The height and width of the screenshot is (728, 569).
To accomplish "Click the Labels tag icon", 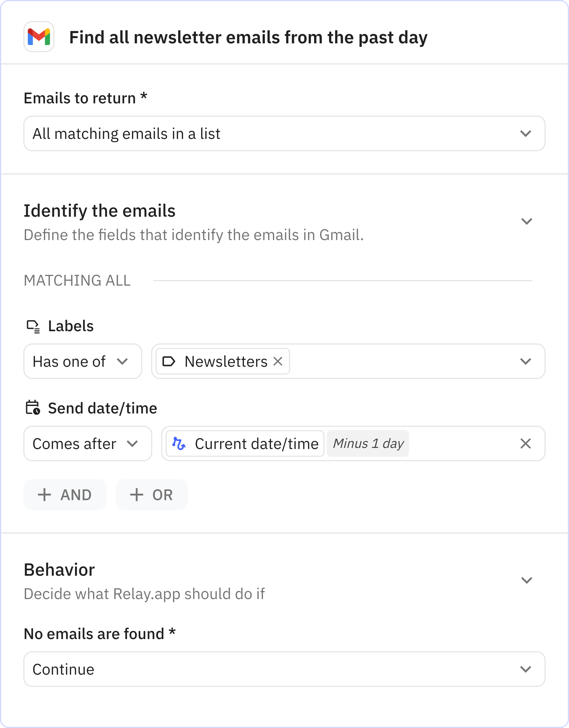I will pyautogui.click(x=33, y=326).
